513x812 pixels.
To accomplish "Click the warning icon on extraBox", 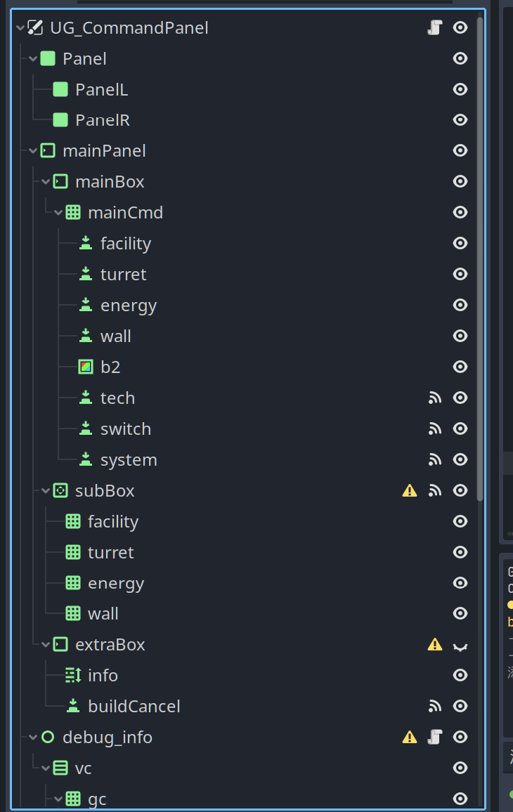I will coord(434,644).
